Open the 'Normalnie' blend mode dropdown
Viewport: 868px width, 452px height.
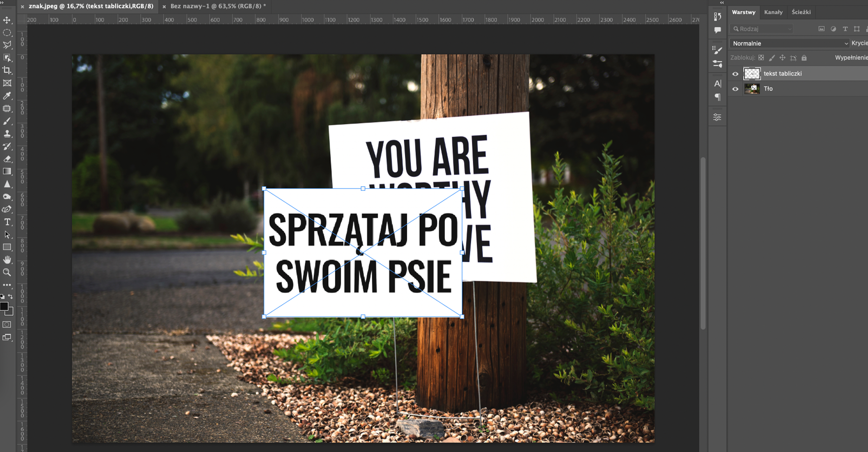pyautogui.click(x=789, y=43)
